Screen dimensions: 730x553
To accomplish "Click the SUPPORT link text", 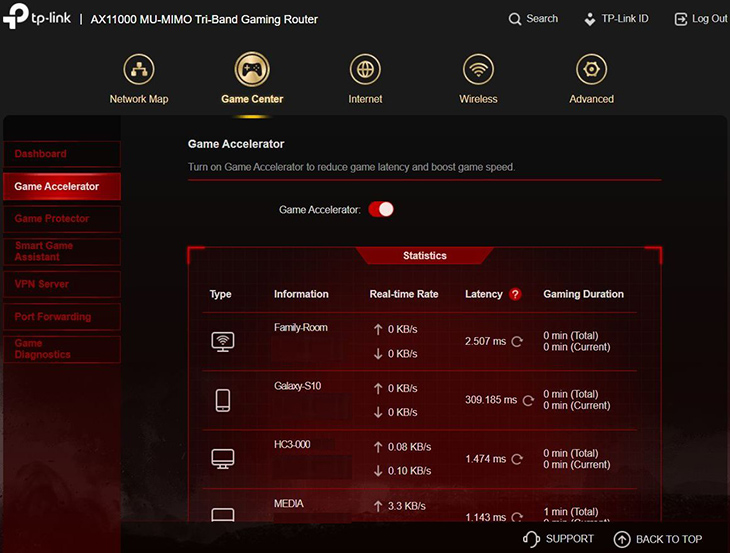I will pyautogui.click(x=569, y=539).
